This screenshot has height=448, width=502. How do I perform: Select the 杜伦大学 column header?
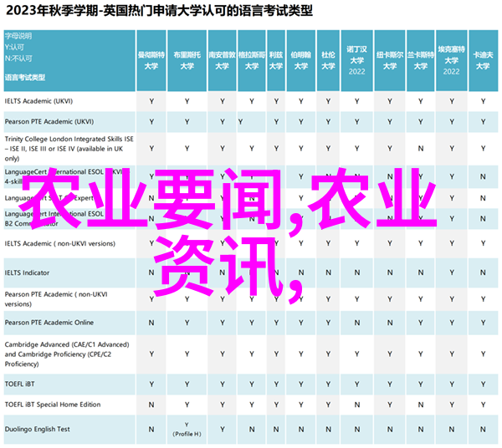[328, 60]
